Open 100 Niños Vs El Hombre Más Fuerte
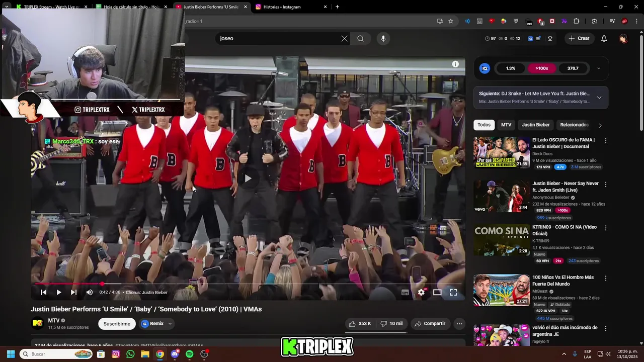Screen dimensions: 644x362 click(501, 290)
